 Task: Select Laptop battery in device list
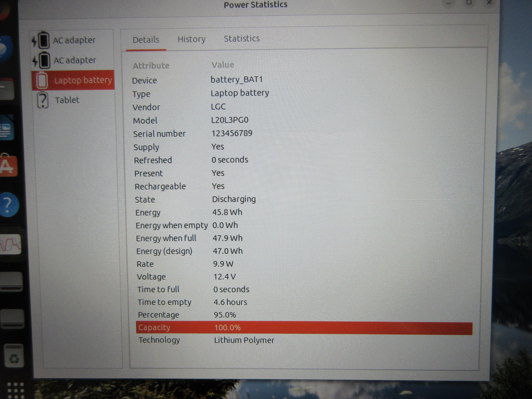(73, 80)
